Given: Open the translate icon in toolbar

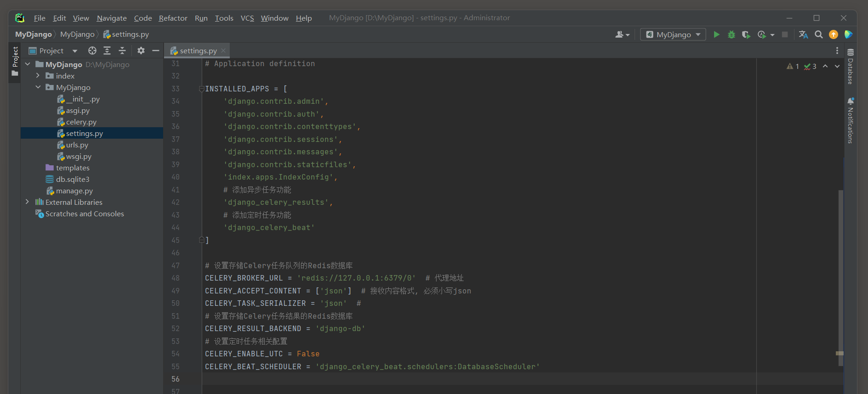Looking at the screenshot, I should point(803,34).
